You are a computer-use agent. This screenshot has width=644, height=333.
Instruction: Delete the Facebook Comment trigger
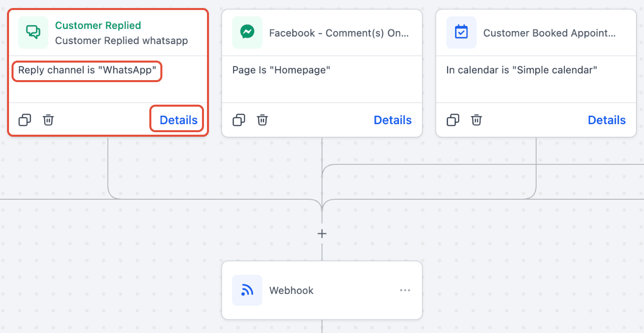262,120
